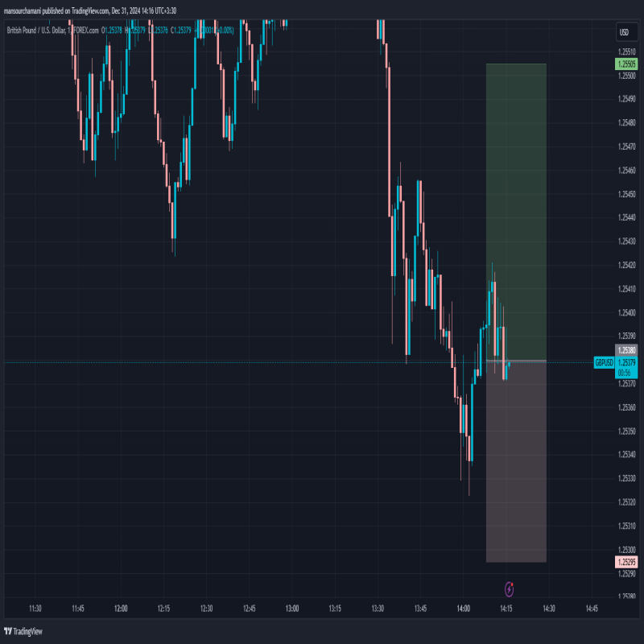Click the 14:45 time axis label

click(x=592, y=608)
